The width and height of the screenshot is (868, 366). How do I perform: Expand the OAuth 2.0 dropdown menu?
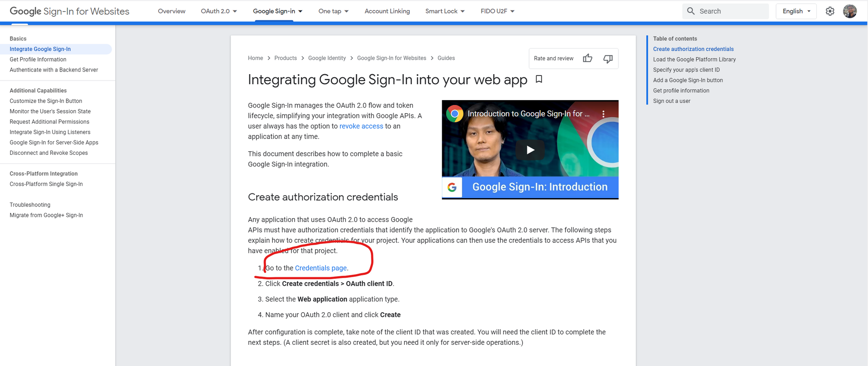click(x=219, y=11)
